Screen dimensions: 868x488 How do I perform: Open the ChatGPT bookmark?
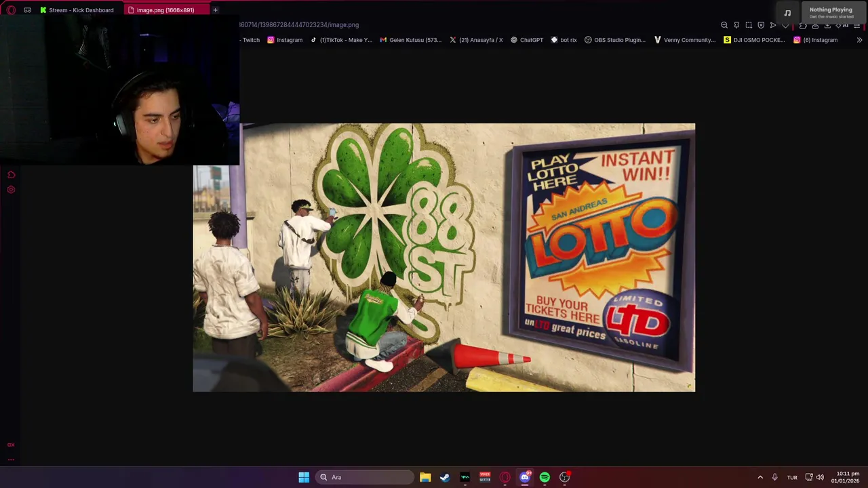527,40
